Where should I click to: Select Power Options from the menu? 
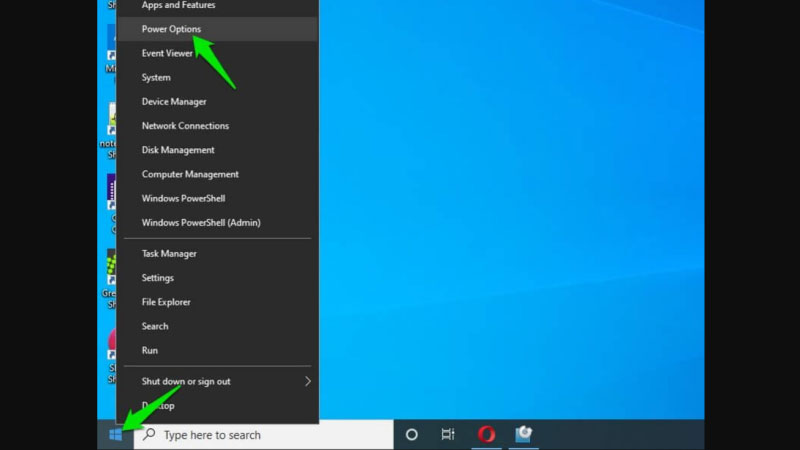171,29
